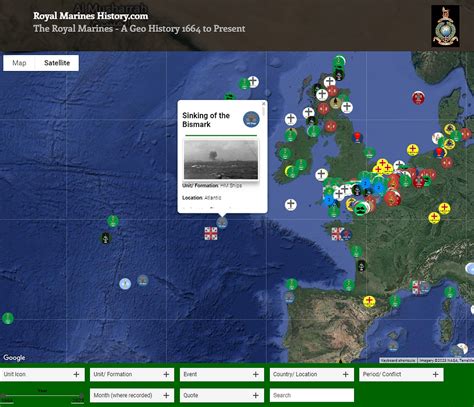Screen dimensions: 474x407
Task: Select the light blue marker in the Atlantic
Action: click(125, 284)
